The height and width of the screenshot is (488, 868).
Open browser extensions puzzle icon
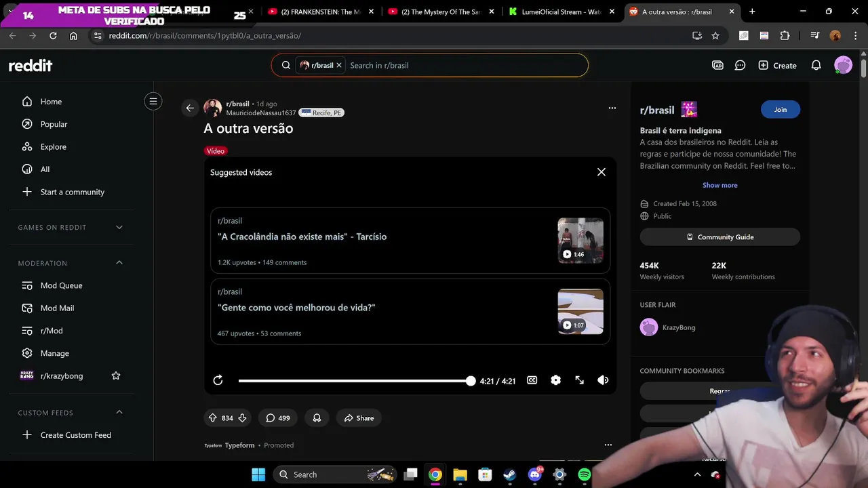[785, 36]
